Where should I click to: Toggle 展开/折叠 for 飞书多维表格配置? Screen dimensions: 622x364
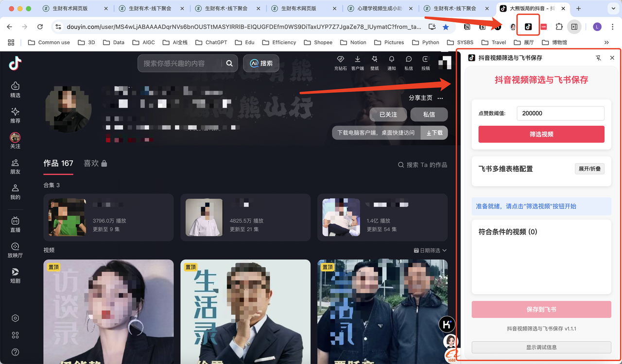pyautogui.click(x=589, y=169)
